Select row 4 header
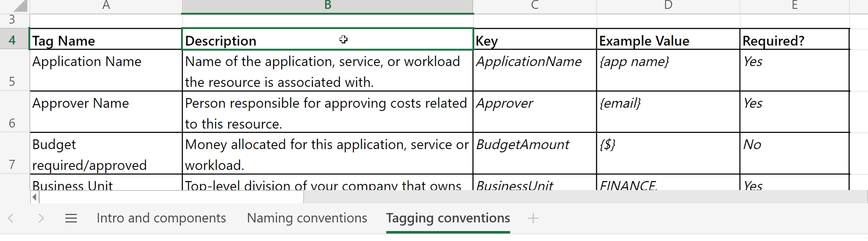The width and height of the screenshot is (868, 241). coord(12,40)
